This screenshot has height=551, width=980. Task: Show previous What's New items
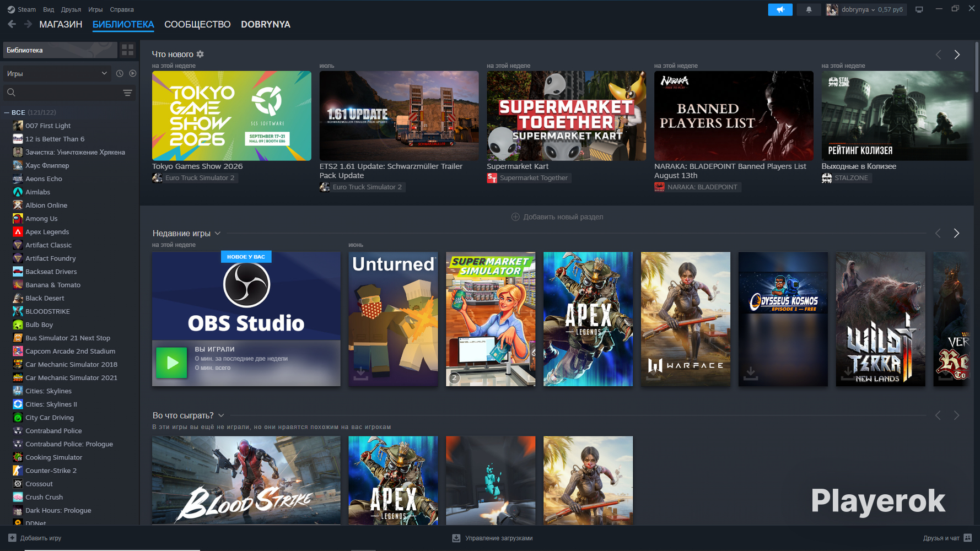pos(938,55)
